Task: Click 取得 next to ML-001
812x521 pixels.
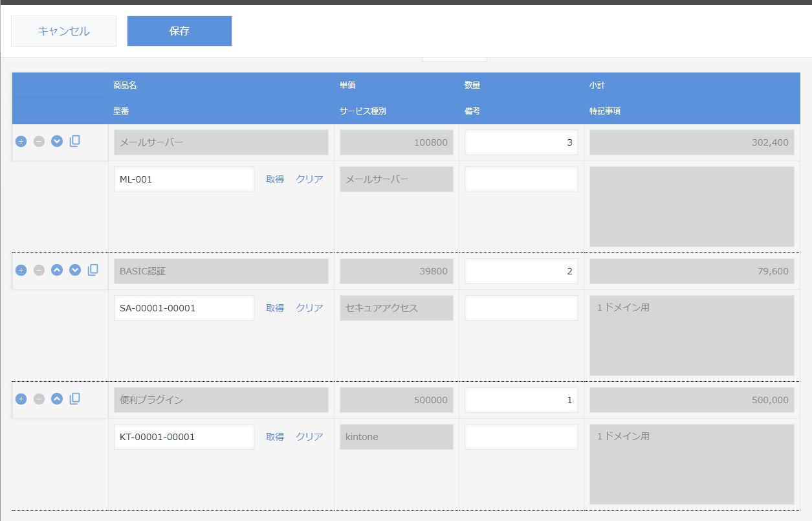Action: point(276,179)
